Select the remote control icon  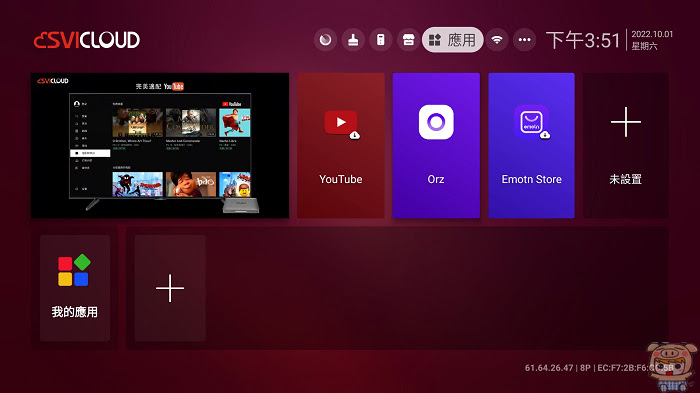tap(381, 40)
